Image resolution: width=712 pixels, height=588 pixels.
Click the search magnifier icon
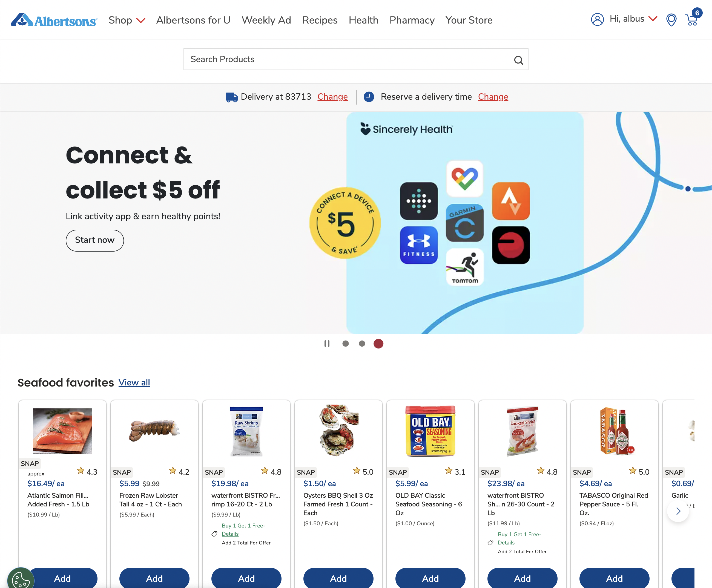tap(518, 60)
